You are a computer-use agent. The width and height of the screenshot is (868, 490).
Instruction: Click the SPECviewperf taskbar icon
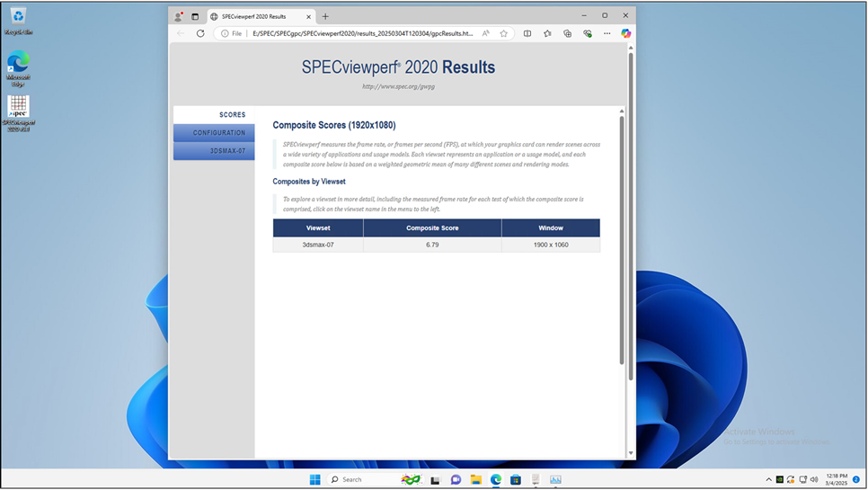pos(536,479)
